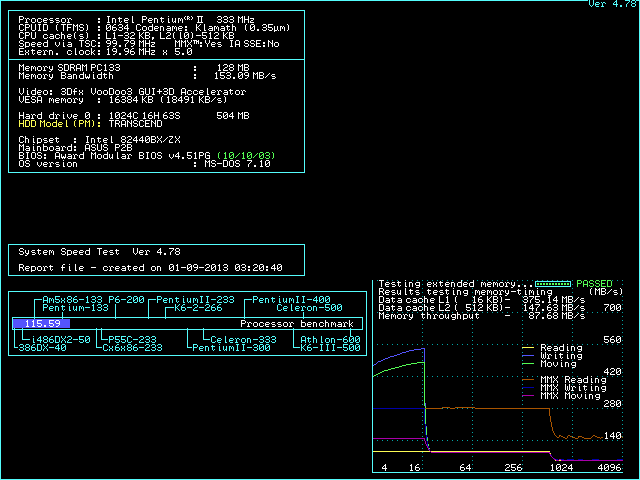Click the PentiumII-300 reference label
The image size is (640, 480).
231,348
